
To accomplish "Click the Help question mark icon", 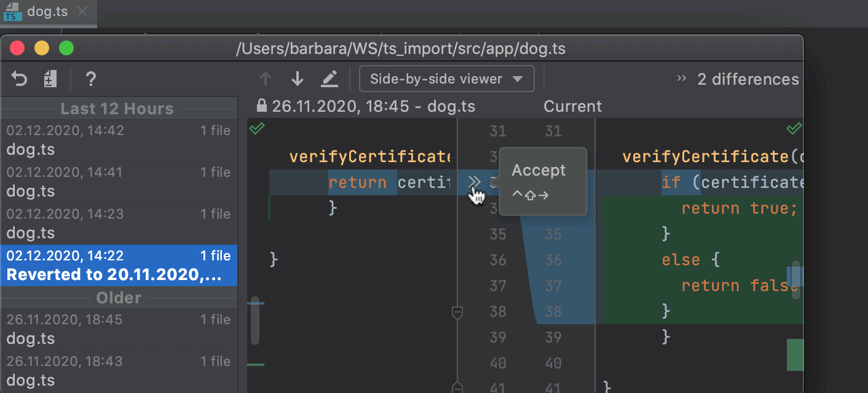I will coord(90,79).
